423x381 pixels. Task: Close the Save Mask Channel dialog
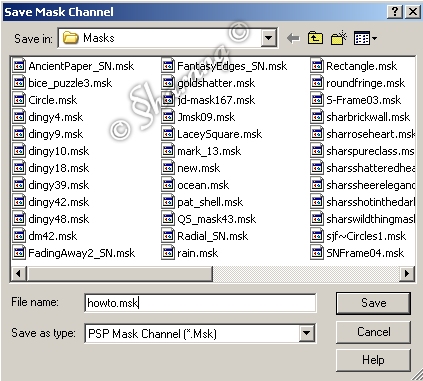coord(412,12)
